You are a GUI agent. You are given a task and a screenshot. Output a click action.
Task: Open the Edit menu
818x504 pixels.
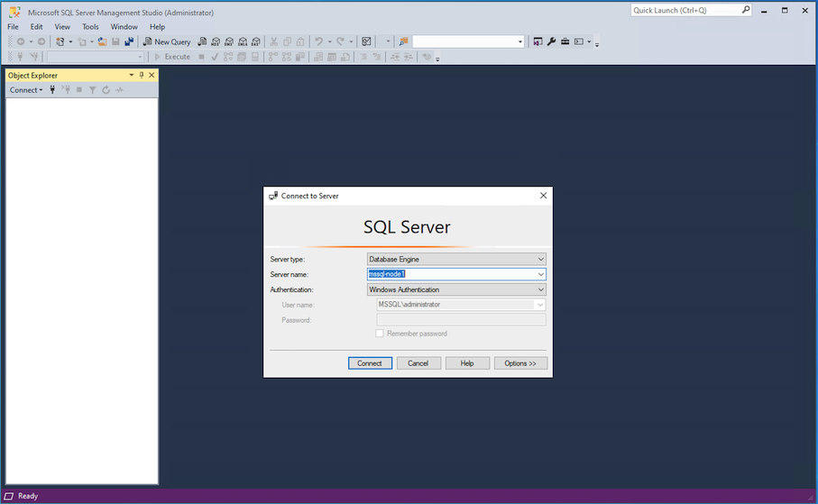[x=36, y=27]
